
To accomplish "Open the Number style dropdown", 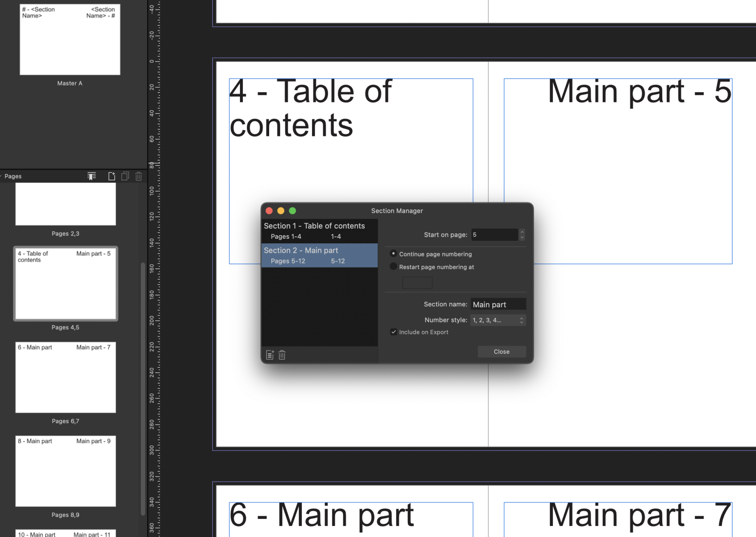I will tap(498, 320).
